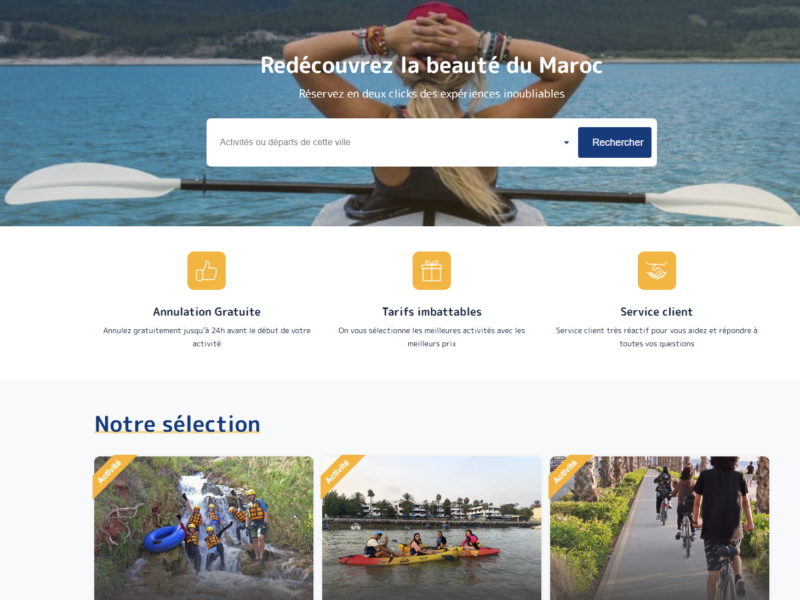Click the reactive customer service description text
800x600 pixels.
(657, 337)
